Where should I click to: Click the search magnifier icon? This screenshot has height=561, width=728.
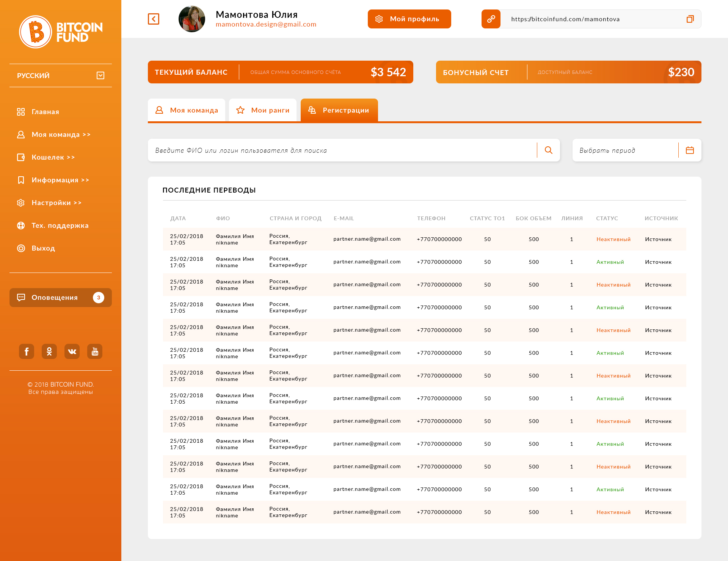pos(548,150)
